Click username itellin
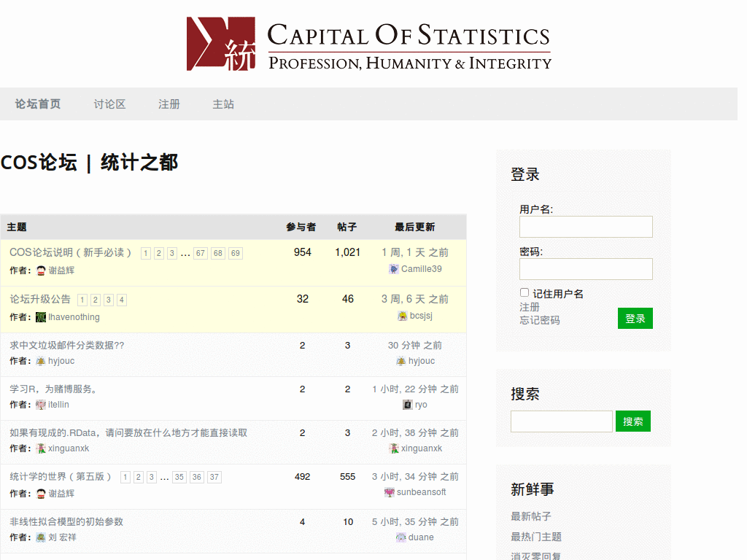 coord(58,405)
